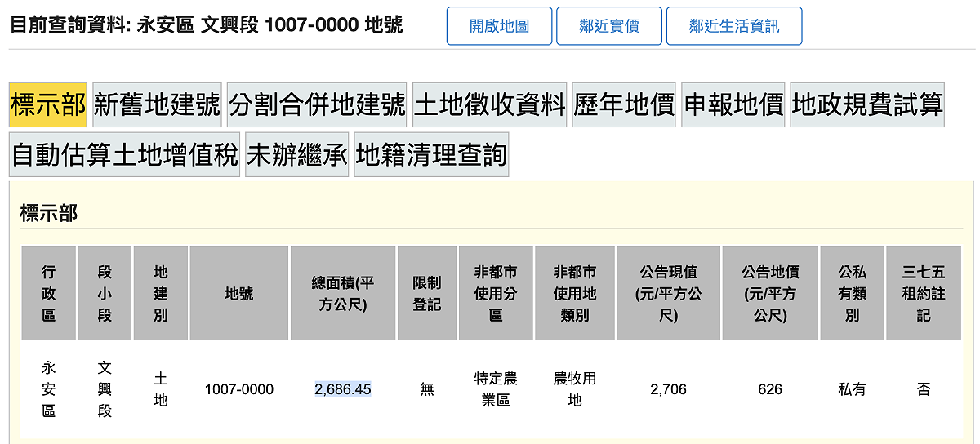Open the 分割合併地建號 tab

[x=317, y=104]
